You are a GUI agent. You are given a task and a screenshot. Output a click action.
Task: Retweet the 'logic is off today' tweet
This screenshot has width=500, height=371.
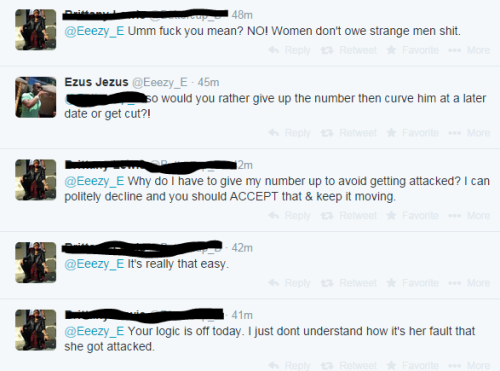pyautogui.click(x=349, y=366)
